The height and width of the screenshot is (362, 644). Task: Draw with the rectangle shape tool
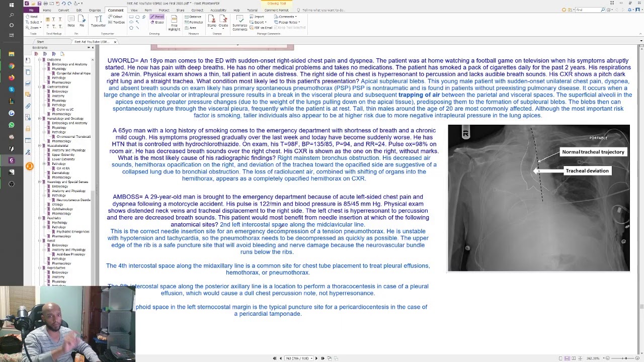(x=131, y=17)
